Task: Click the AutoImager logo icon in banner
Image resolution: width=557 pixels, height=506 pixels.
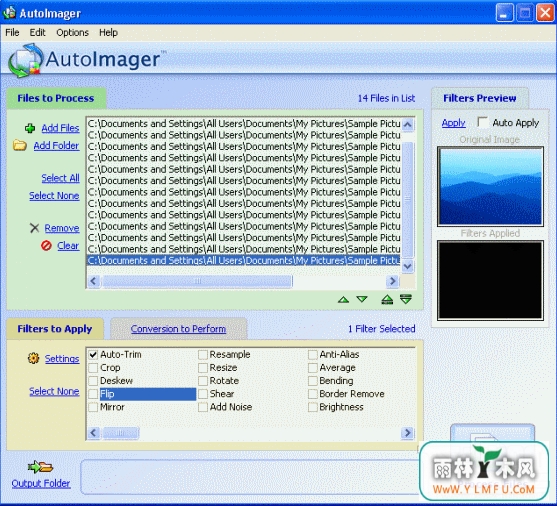Action: (x=26, y=60)
